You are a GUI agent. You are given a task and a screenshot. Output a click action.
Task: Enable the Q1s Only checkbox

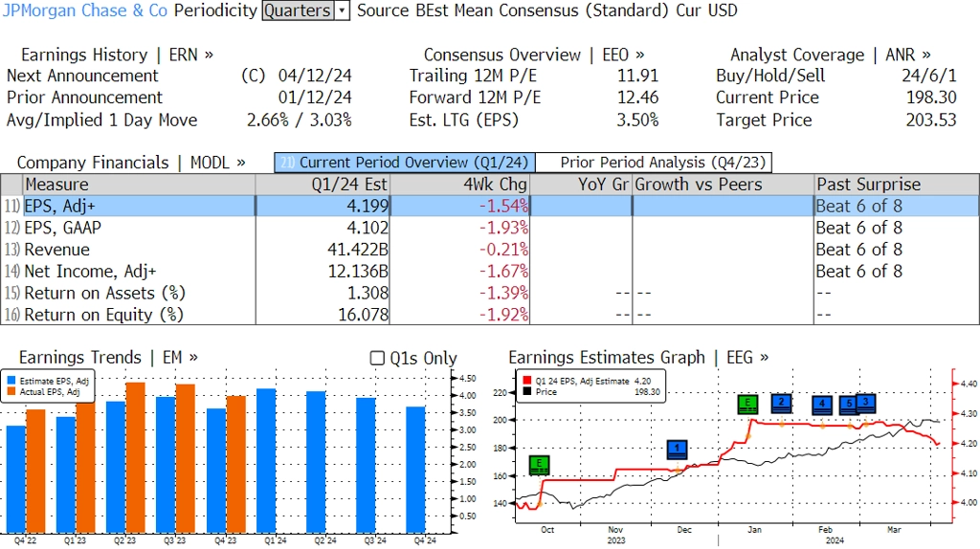coord(377,358)
